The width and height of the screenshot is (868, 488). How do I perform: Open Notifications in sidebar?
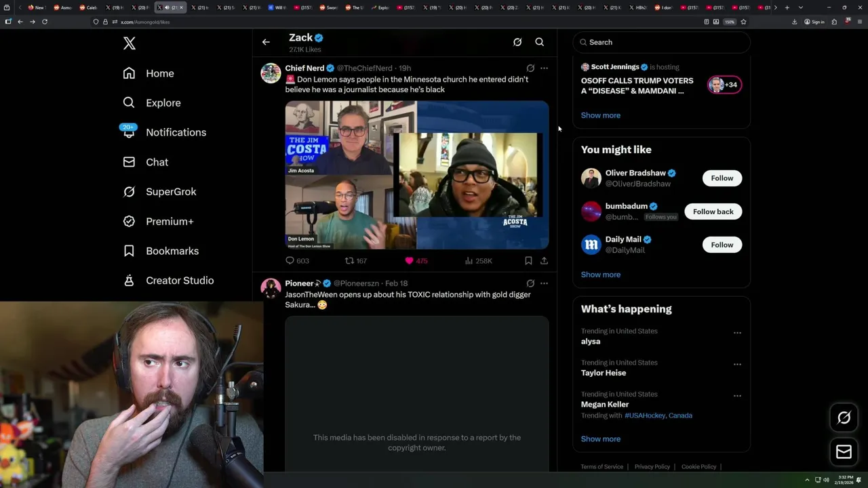point(164,132)
